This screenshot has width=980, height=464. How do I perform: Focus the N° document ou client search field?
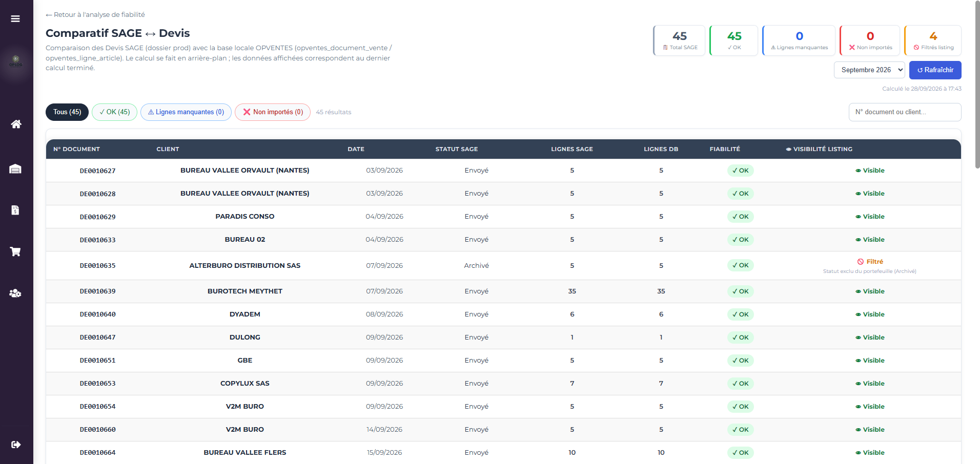[905, 112]
